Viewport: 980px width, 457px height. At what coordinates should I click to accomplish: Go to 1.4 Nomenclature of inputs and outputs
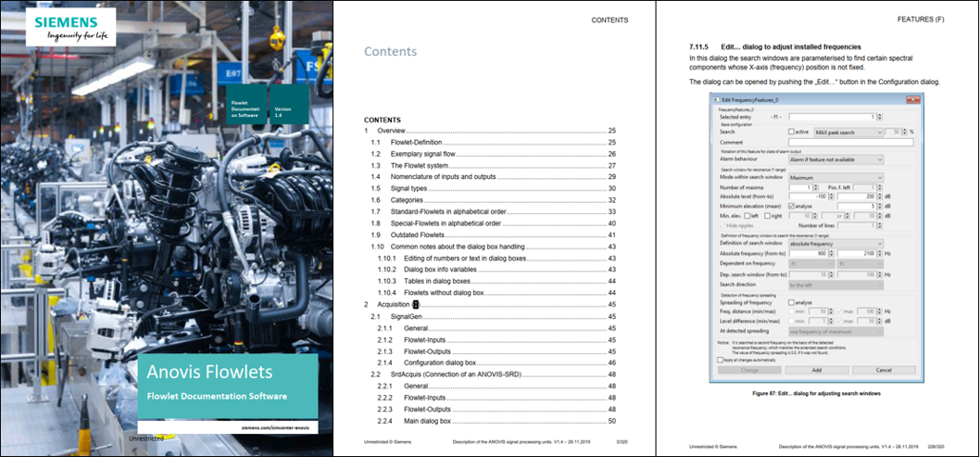494,177
